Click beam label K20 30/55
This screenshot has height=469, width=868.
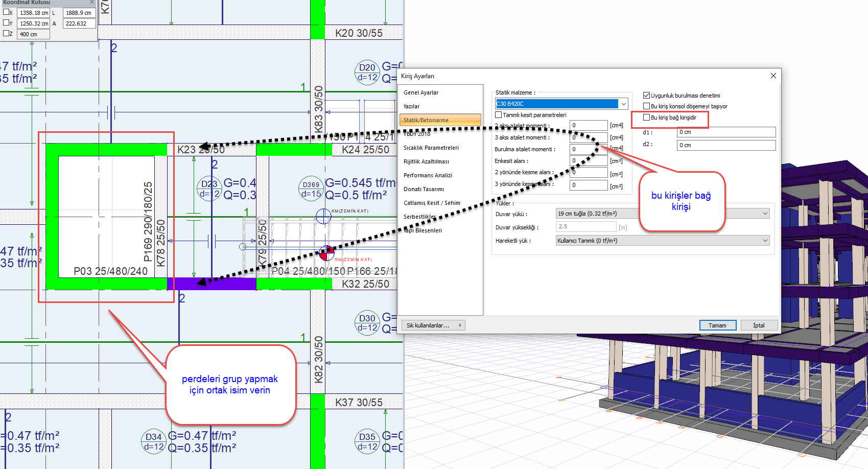pyautogui.click(x=359, y=33)
